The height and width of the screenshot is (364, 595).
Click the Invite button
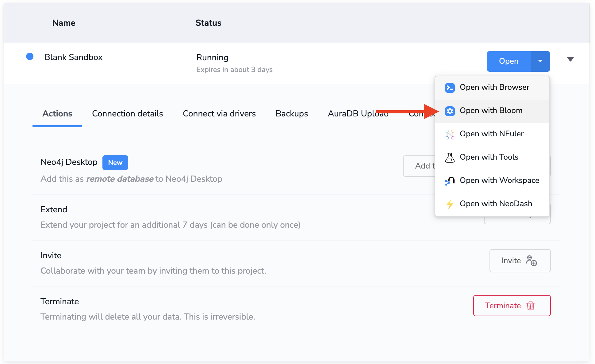tap(520, 261)
